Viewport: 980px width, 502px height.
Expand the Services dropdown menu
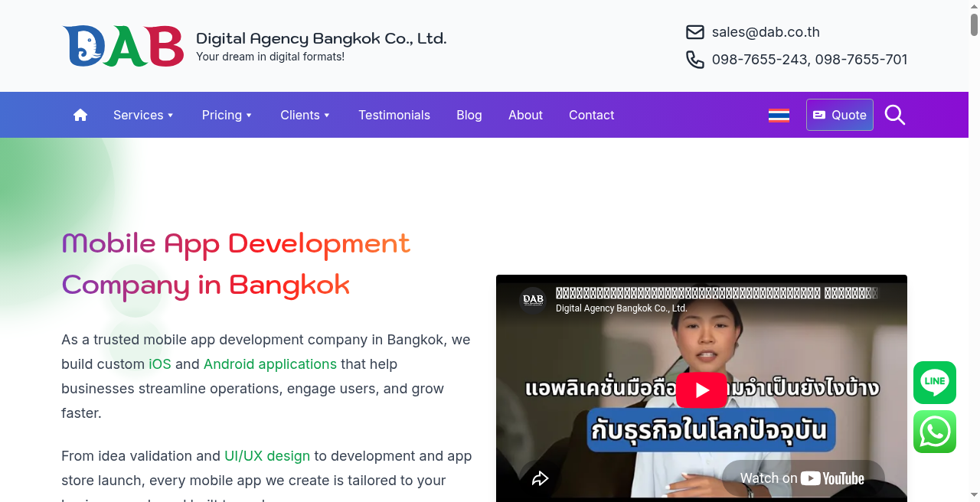(144, 115)
